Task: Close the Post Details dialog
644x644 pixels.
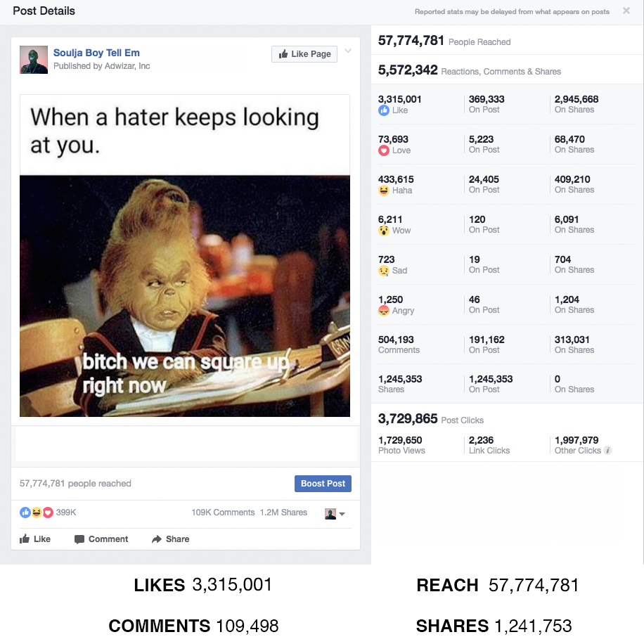Action: click(626, 11)
